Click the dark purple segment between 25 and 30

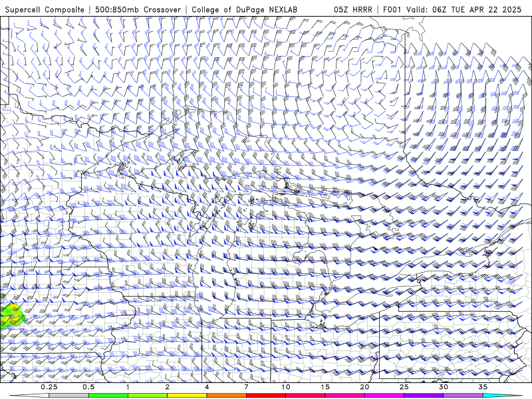[424, 396]
